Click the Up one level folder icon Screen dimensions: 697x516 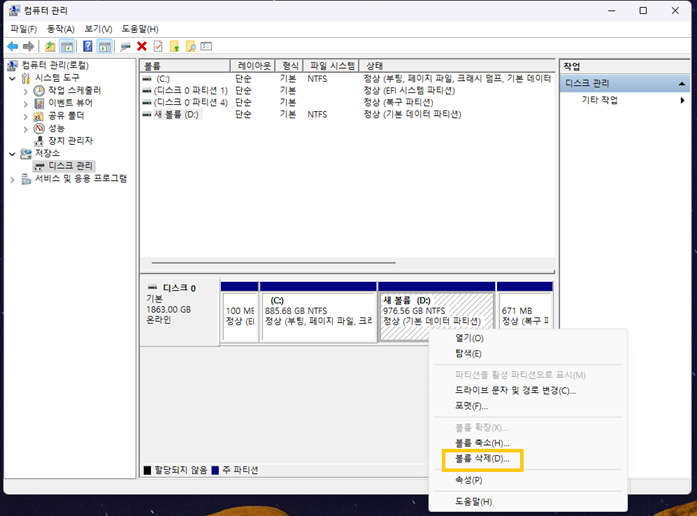[50, 46]
